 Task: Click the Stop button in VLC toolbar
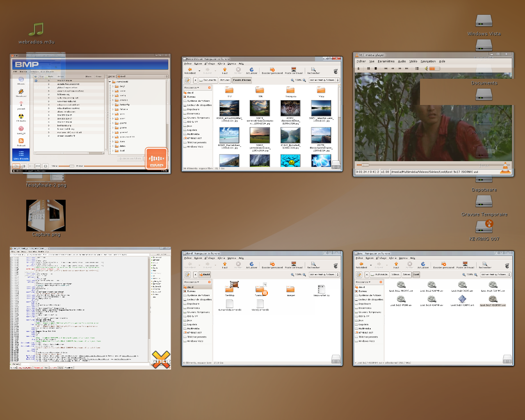375,68
